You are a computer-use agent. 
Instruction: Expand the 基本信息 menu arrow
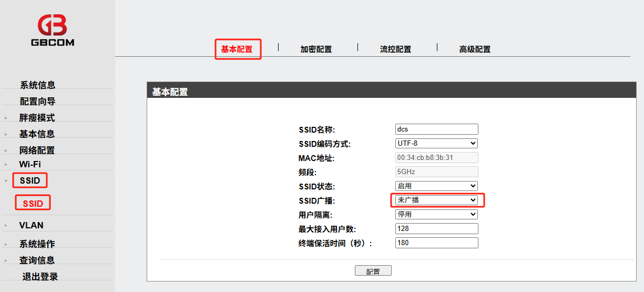tap(6, 135)
